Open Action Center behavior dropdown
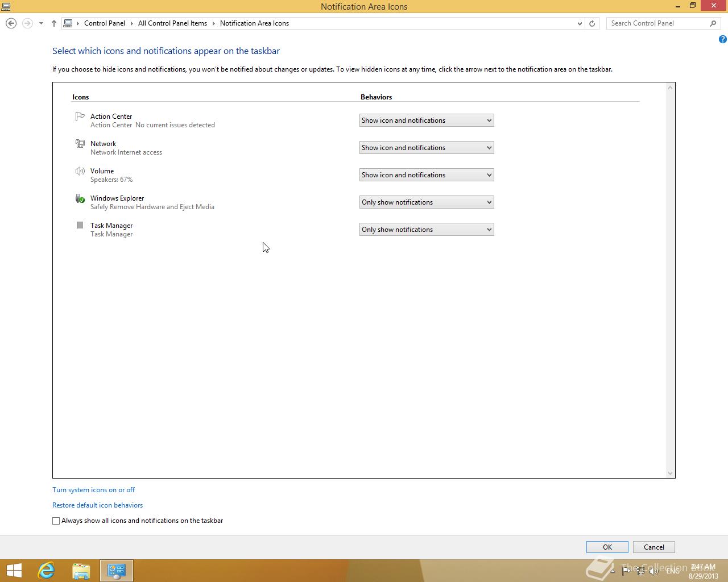 [427, 120]
